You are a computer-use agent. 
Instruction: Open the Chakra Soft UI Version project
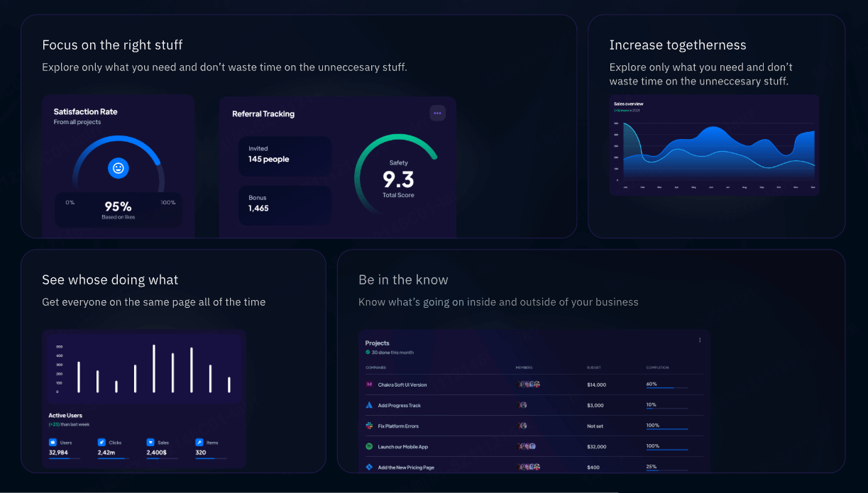[x=402, y=385]
